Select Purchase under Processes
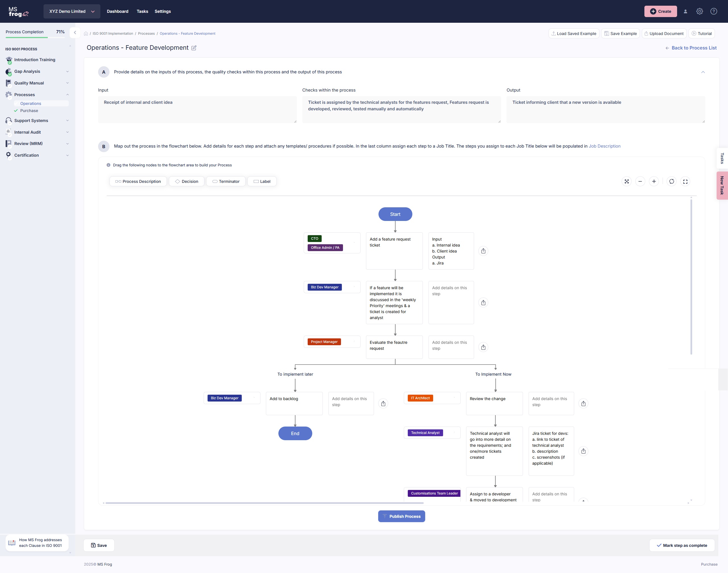This screenshot has width=728, height=573. (29, 111)
